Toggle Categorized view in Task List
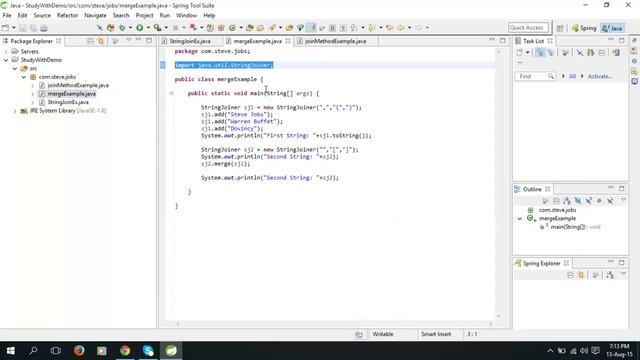 (540, 53)
